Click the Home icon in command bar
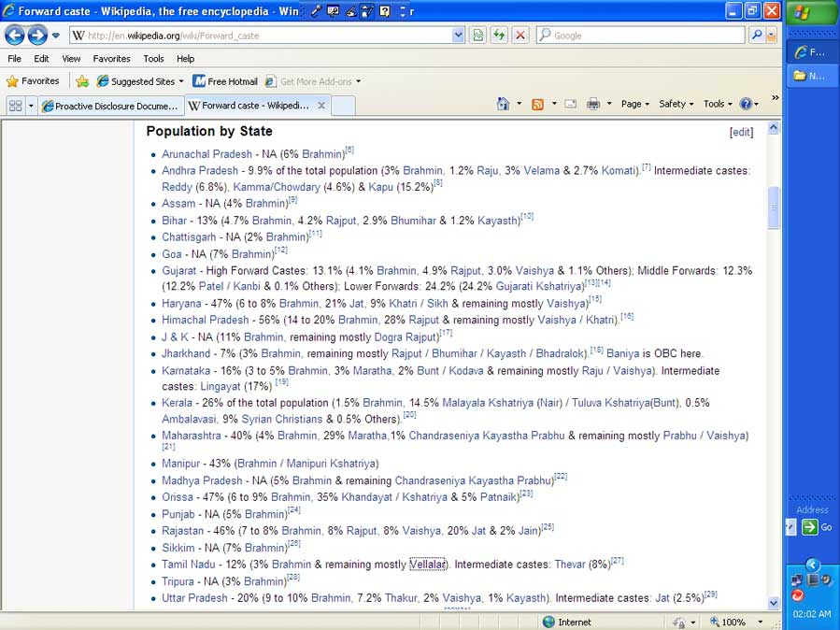Screen dimensions: 840x630 pyautogui.click(x=504, y=104)
